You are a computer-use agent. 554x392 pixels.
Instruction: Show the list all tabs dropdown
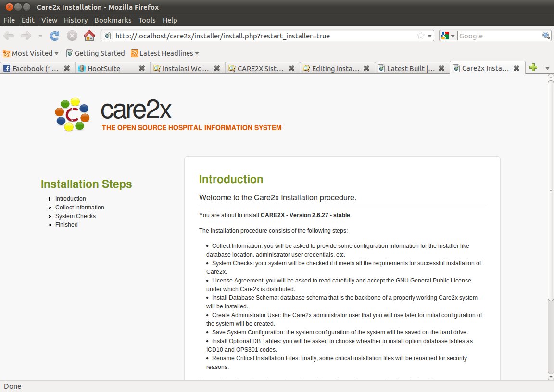(x=547, y=68)
